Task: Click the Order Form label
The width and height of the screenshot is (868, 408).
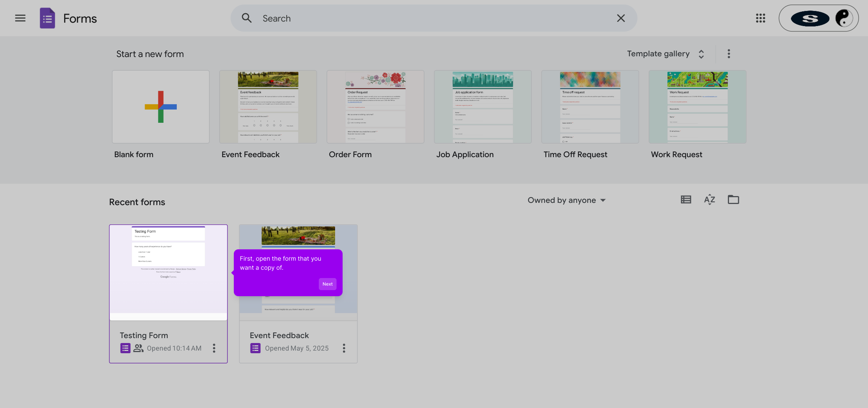Action: [350, 155]
